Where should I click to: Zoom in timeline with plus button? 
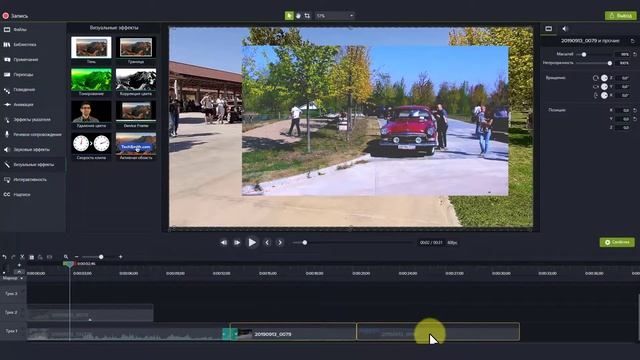(x=120, y=257)
